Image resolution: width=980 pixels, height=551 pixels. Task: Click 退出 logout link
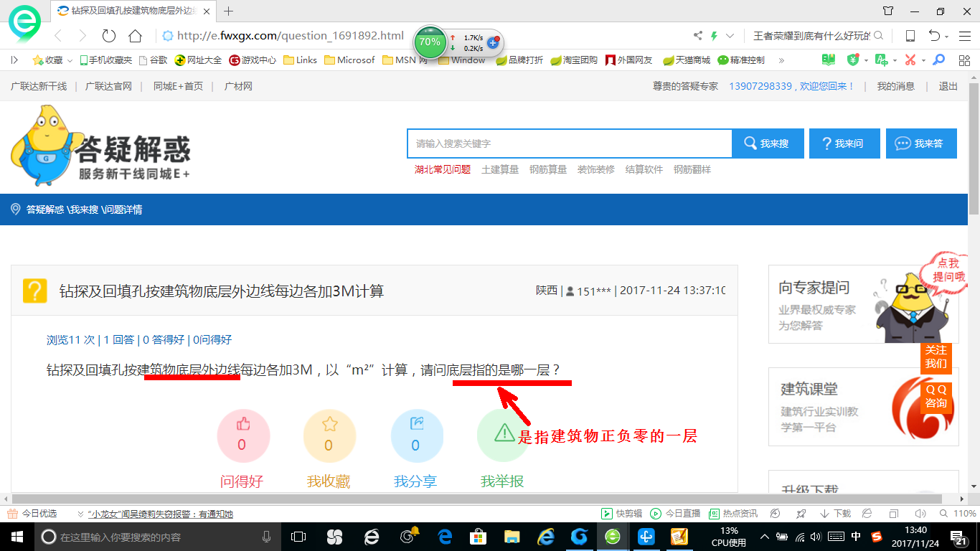pos(948,86)
